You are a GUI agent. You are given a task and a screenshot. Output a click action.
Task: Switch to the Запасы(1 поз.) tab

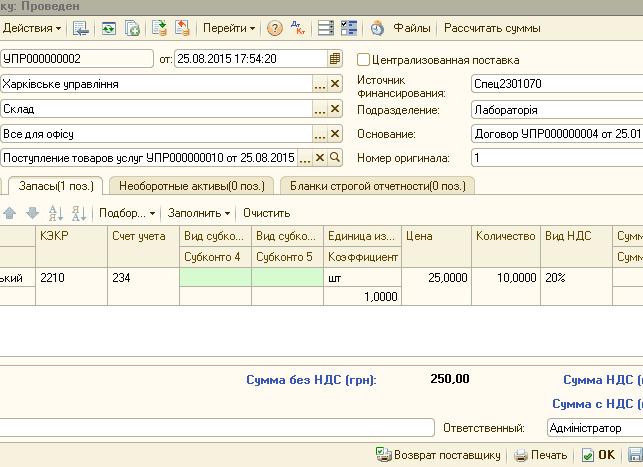(56, 186)
